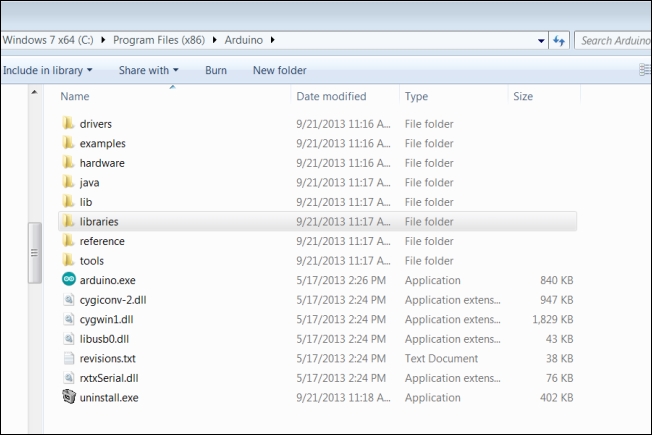
Task: Click the Burn toolbar button
Action: point(216,70)
